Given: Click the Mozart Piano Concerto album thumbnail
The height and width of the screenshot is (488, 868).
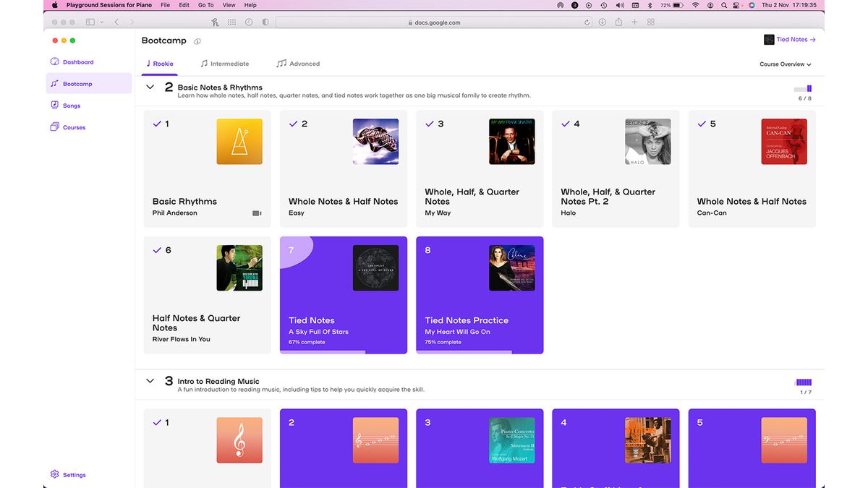Looking at the screenshot, I should (512, 440).
